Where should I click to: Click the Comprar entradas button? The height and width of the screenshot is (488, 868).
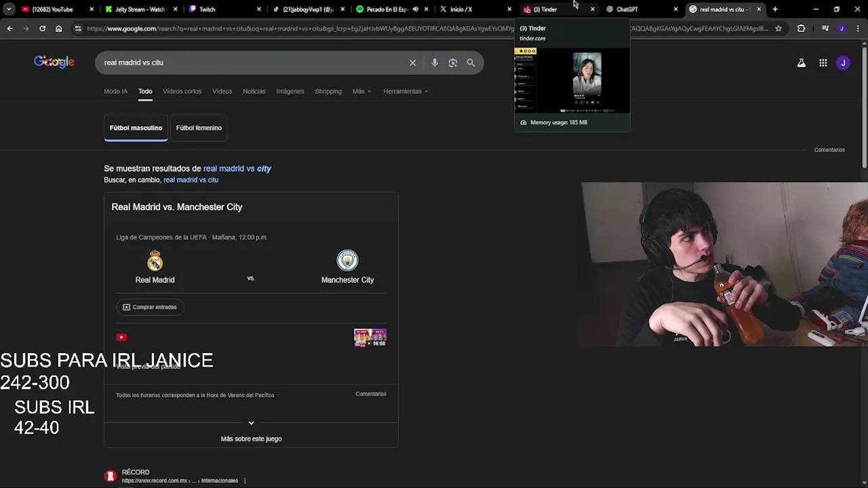coord(150,307)
